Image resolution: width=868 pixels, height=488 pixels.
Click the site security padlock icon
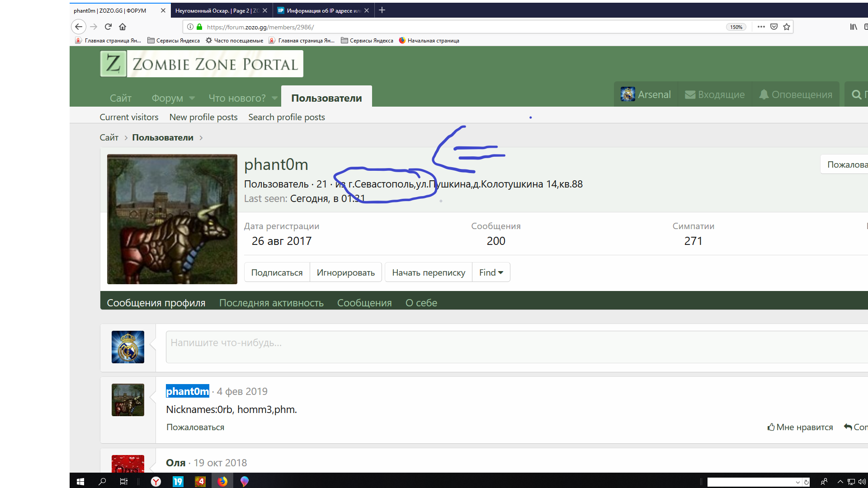click(x=199, y=27)
